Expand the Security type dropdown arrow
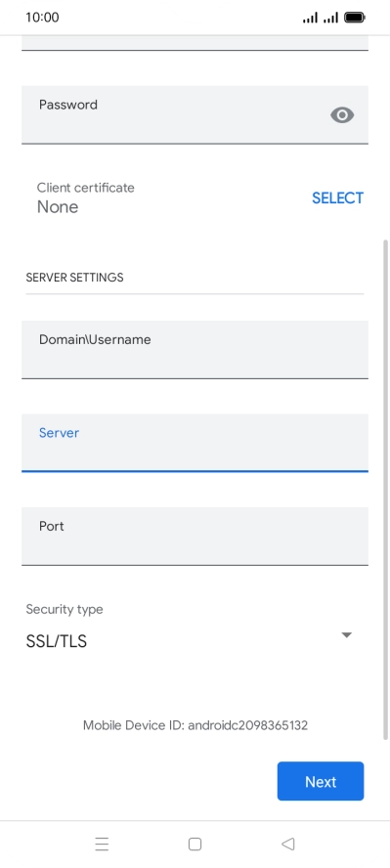Image resolution: width=390 pixels, height=868 pixels. pos(346,635)
